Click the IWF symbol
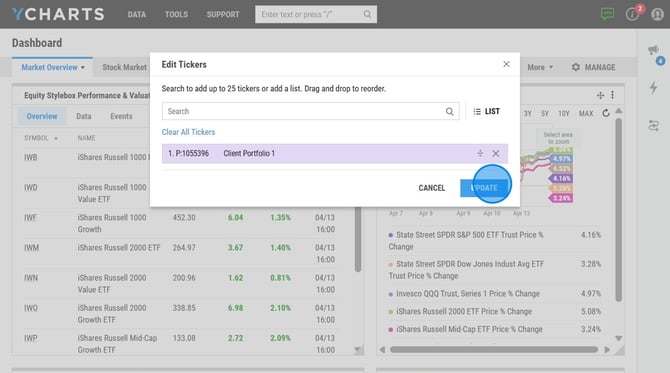 click(x=30, y=218)
